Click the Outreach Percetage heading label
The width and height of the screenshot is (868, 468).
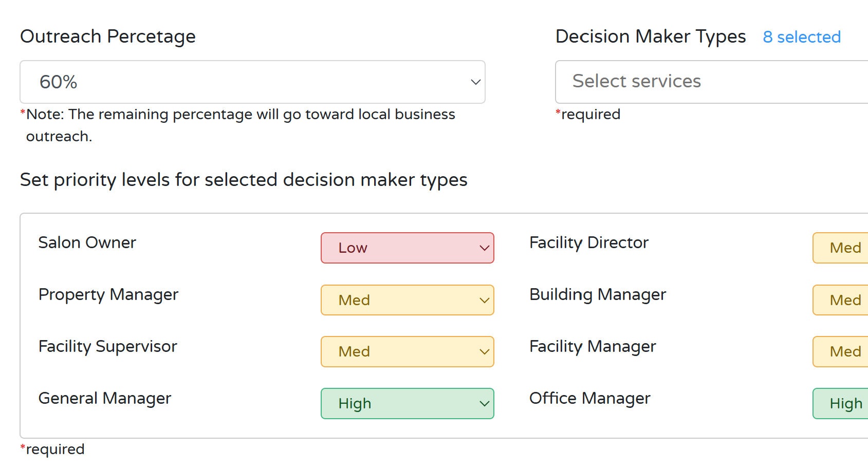(x=108, y=36)
